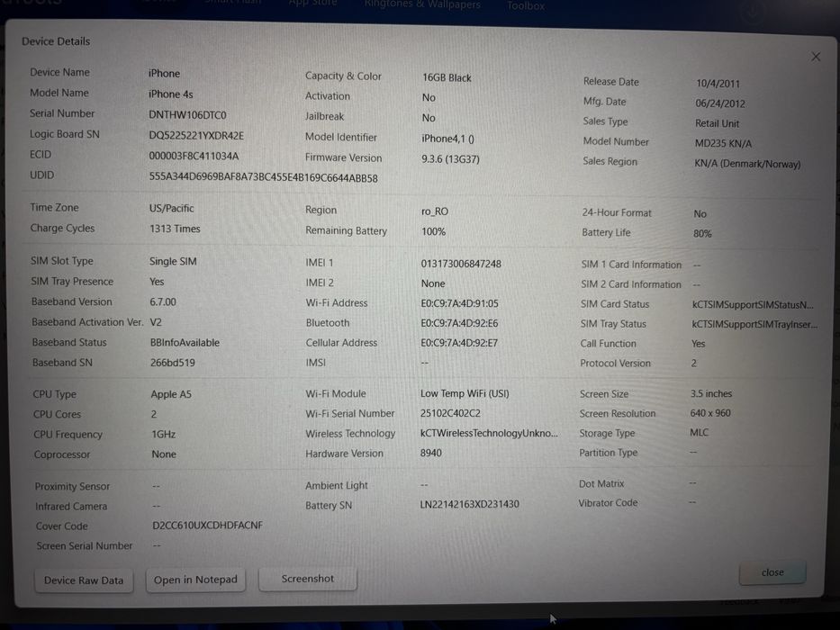
Task: Click the Device Raw Data button
Action: [84, 580]
